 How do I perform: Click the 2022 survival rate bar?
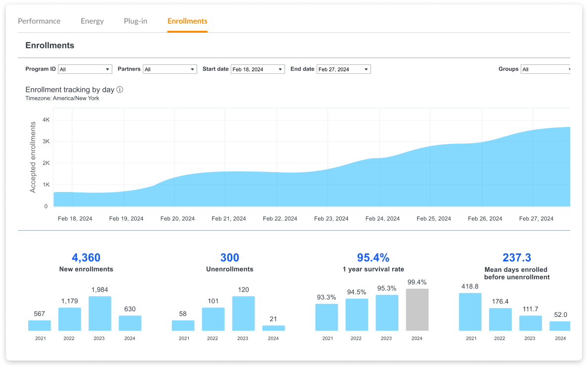357,314
